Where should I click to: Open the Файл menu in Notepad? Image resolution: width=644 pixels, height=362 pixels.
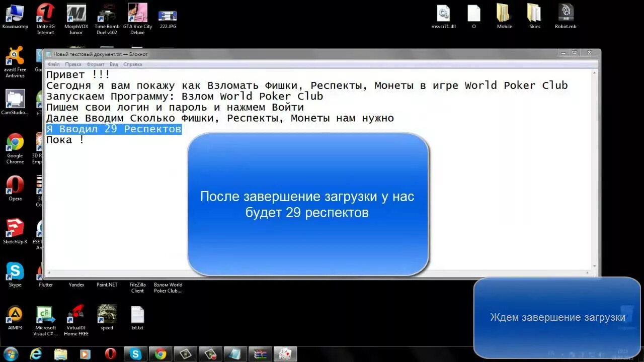(53, 64)
